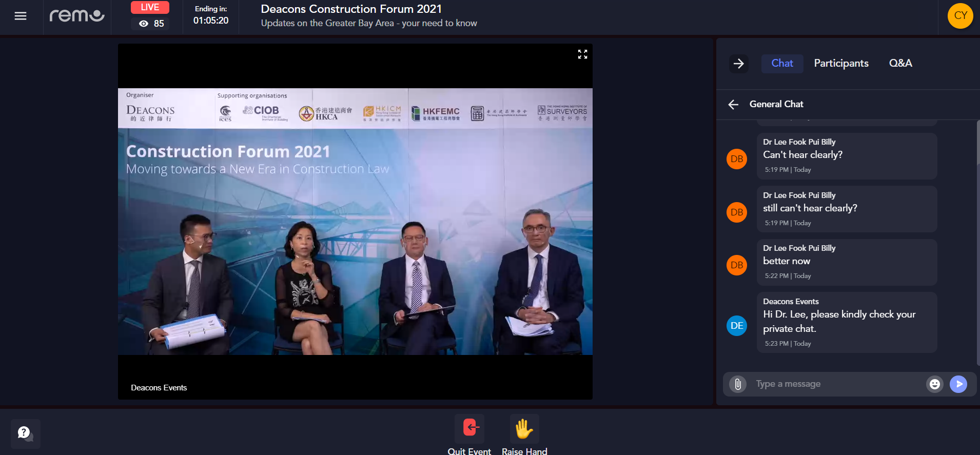Attach a file with paperclip icon
The height and width of the screenshot is (455, 980).
pyautogui.click(x=738, y=384)
